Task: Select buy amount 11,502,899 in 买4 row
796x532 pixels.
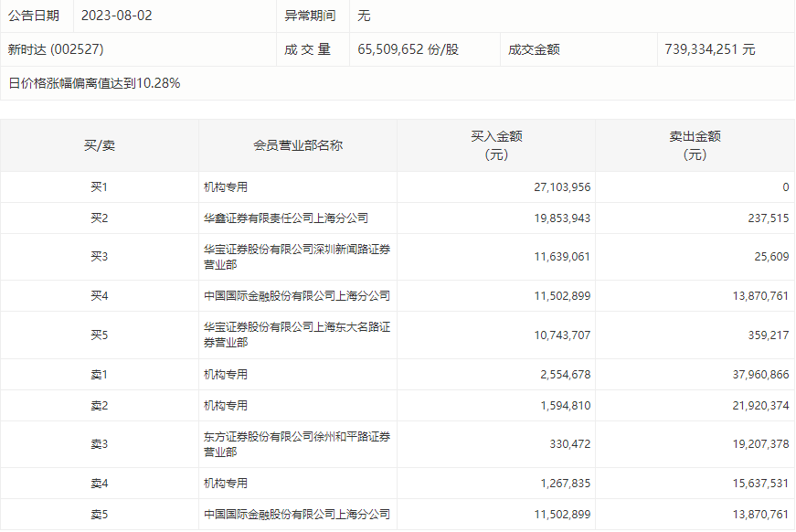Action: 562,295
